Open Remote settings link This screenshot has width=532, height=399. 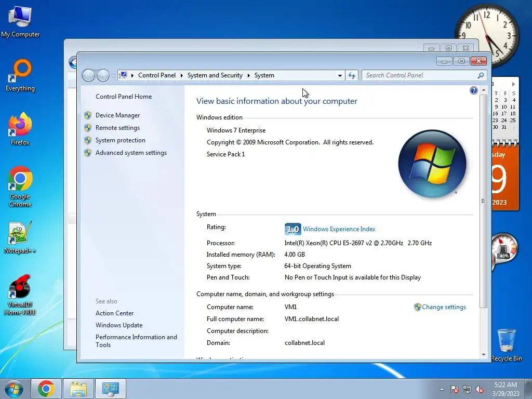(x=117, y=128)
